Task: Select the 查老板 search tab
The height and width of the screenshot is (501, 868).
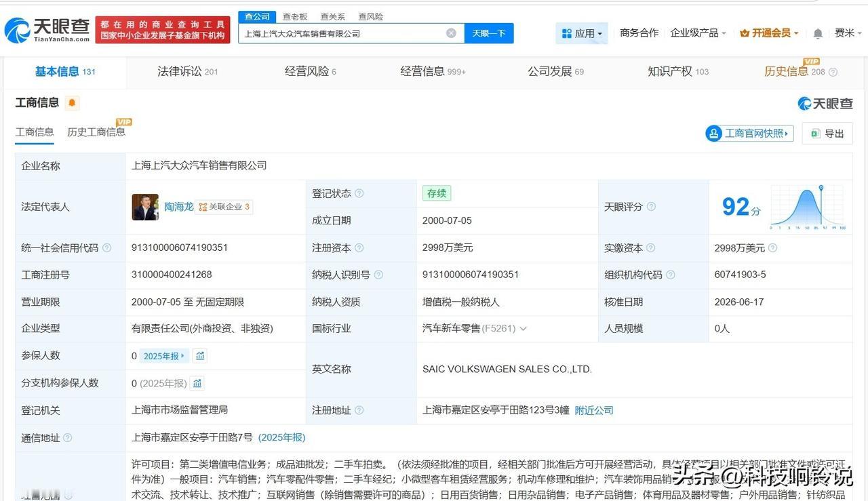Action: tap(295, 16)
